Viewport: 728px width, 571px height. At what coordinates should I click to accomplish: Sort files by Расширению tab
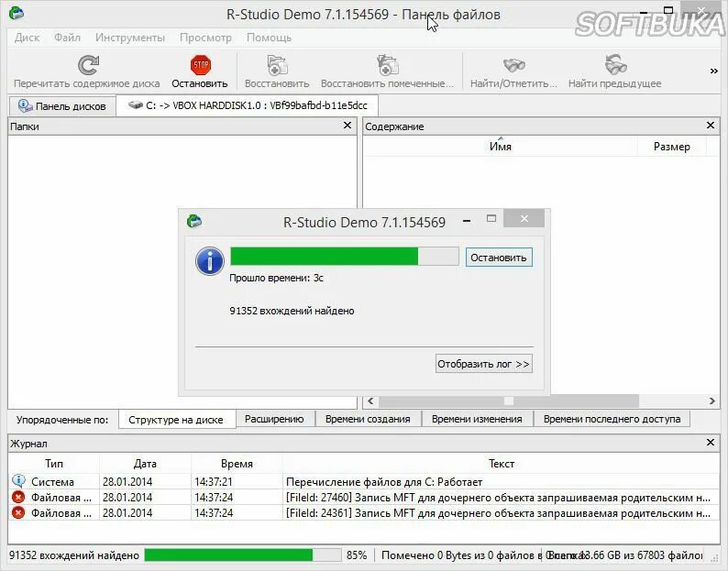[x=274, y=419]
